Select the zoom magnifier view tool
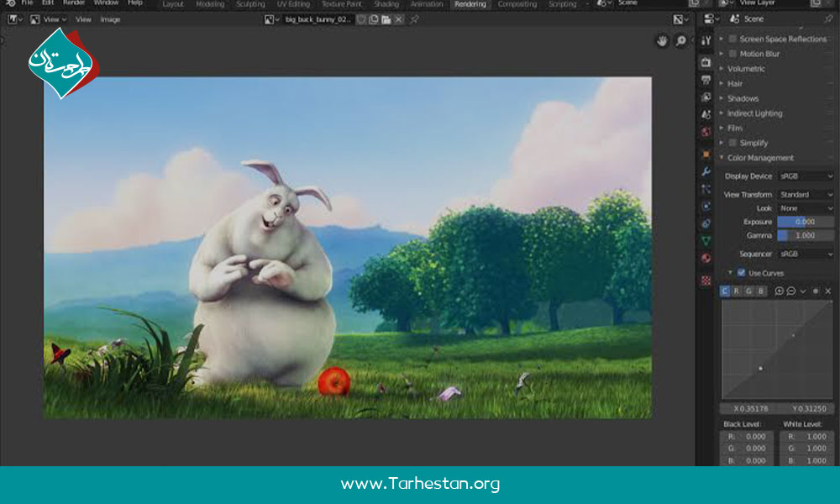This screenshot has height=504, width=840. [680, 40]
